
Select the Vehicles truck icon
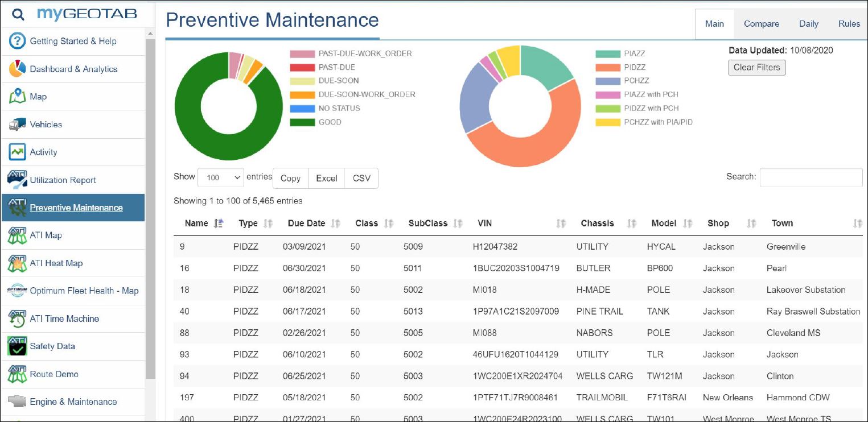point(18,124)
